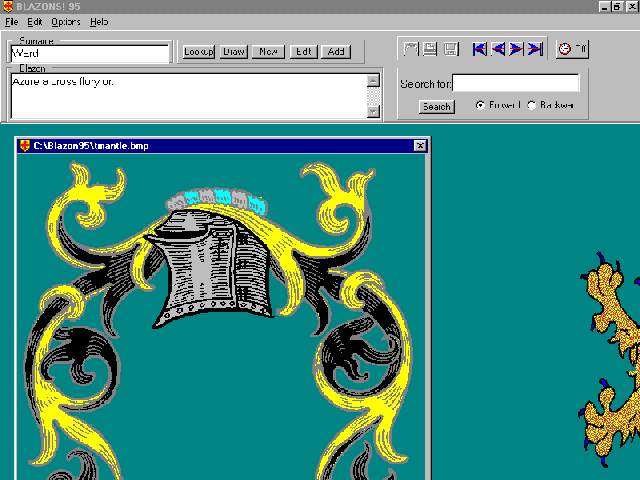
Task: Go to the previous record
Action: [x=498, y=49]
